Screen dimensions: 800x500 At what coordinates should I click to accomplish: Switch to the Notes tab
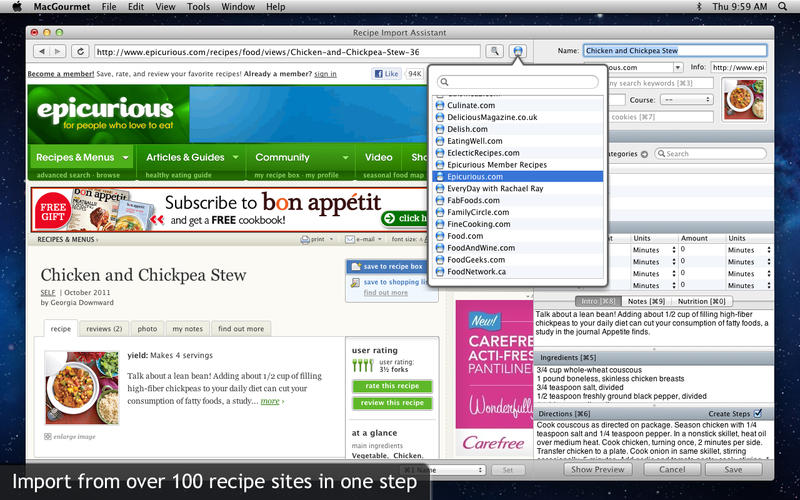[x=646, y=302]
